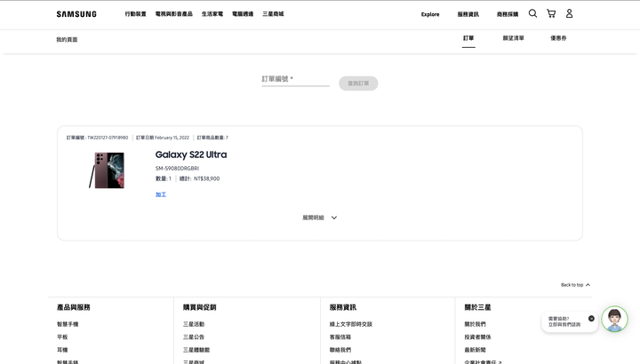Open footer link 最新新聞

(475, 350)
